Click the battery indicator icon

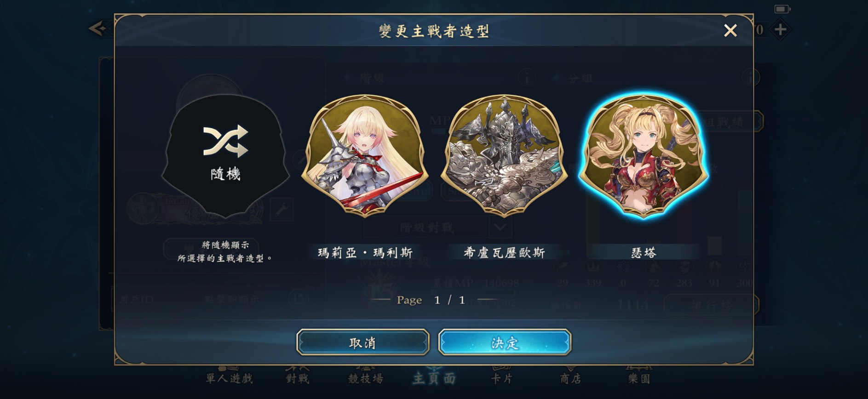(782, 9)
